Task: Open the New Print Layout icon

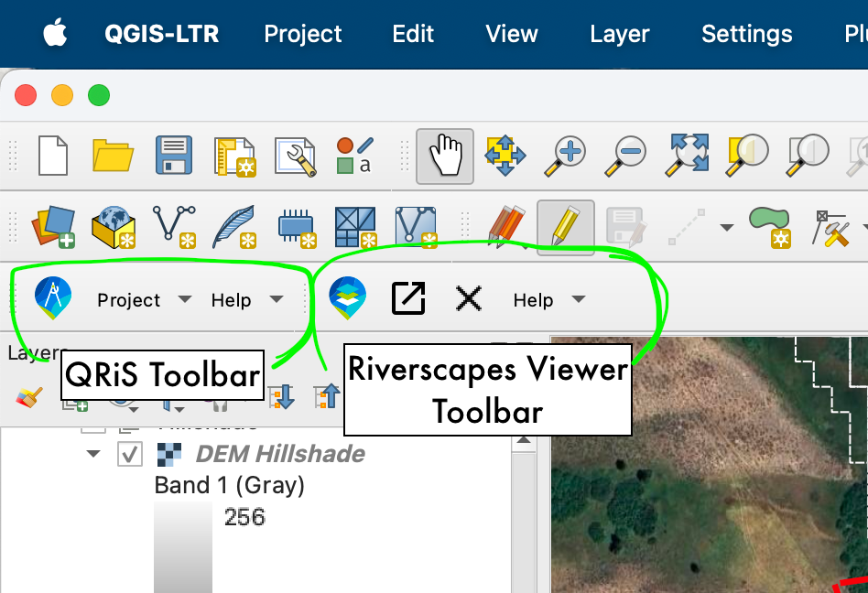Action: tap(234, 156)
